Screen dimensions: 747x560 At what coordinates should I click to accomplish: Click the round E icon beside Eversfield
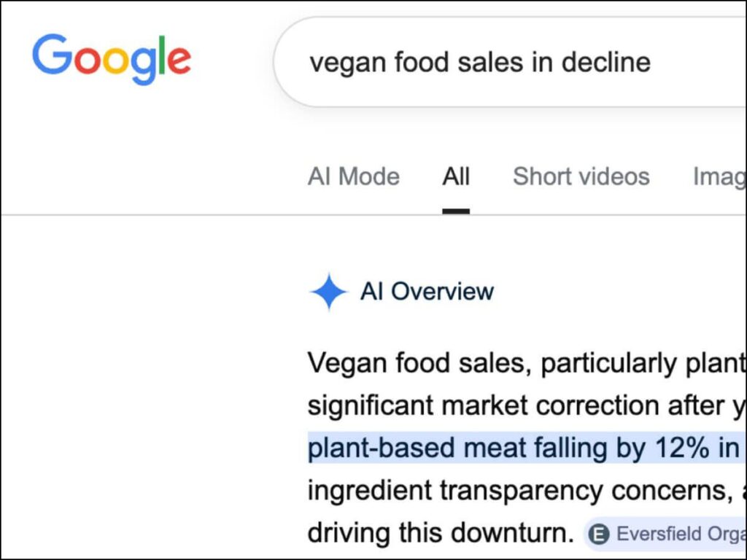click(599, 534)
